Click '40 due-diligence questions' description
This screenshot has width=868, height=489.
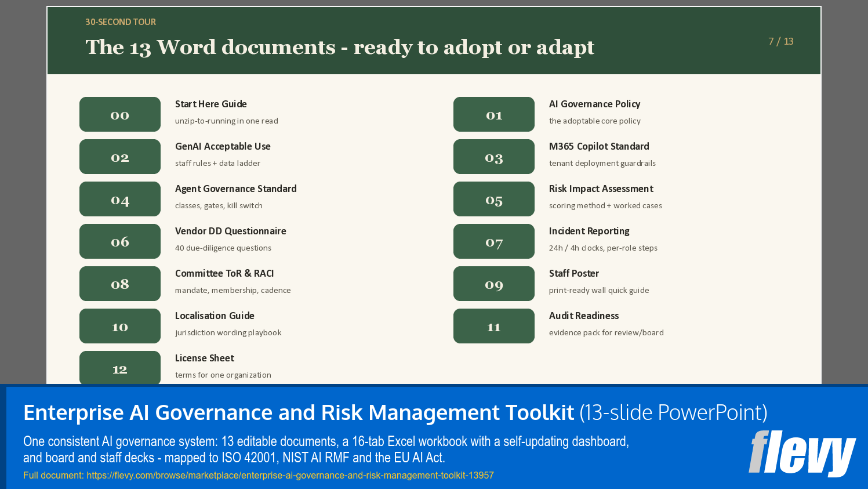[223, 248]
